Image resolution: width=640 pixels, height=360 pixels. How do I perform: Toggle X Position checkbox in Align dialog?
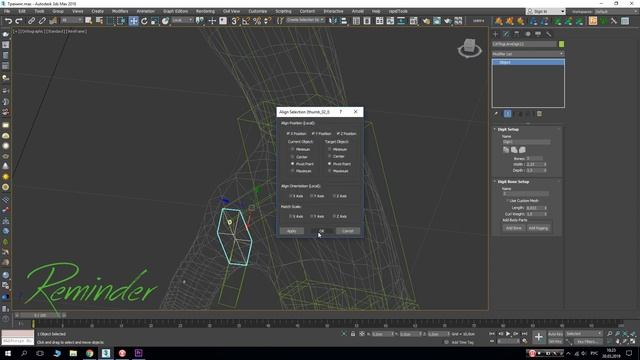[288, 133]
